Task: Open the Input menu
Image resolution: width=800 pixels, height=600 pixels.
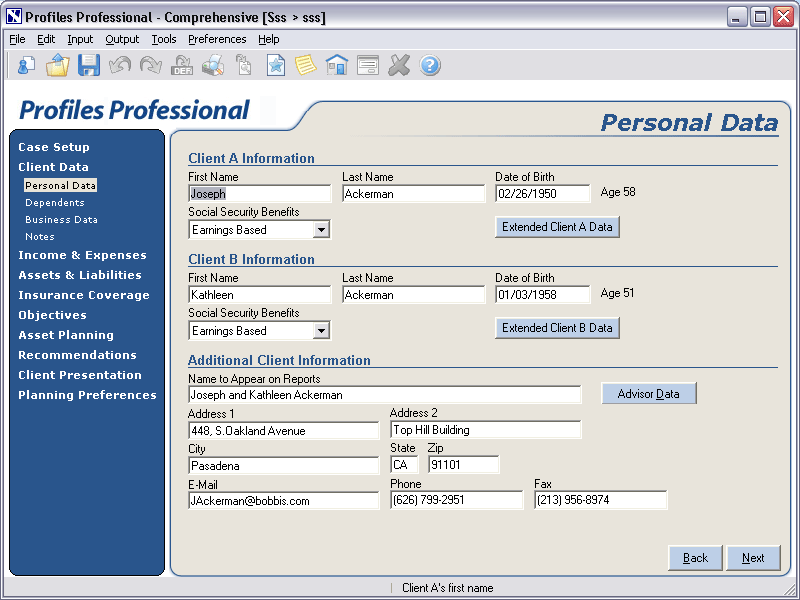Action: click(80, 39)
